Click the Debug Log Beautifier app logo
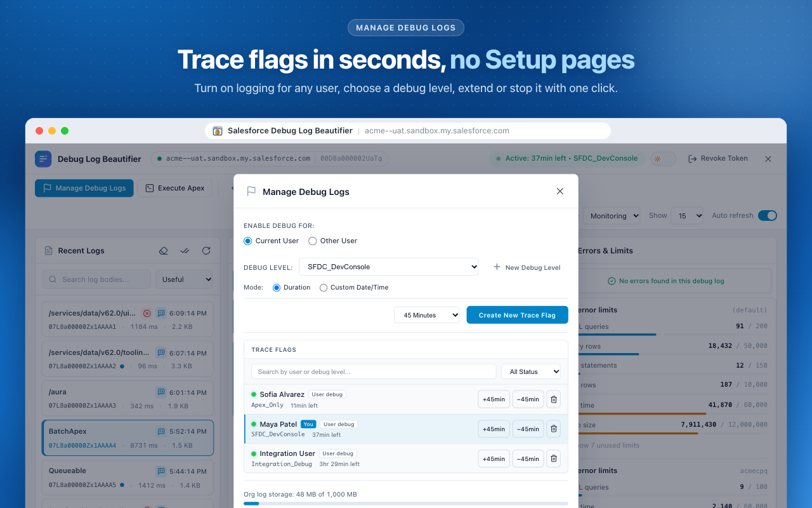Screen dimensions: 812x508 tap(43, 159)
